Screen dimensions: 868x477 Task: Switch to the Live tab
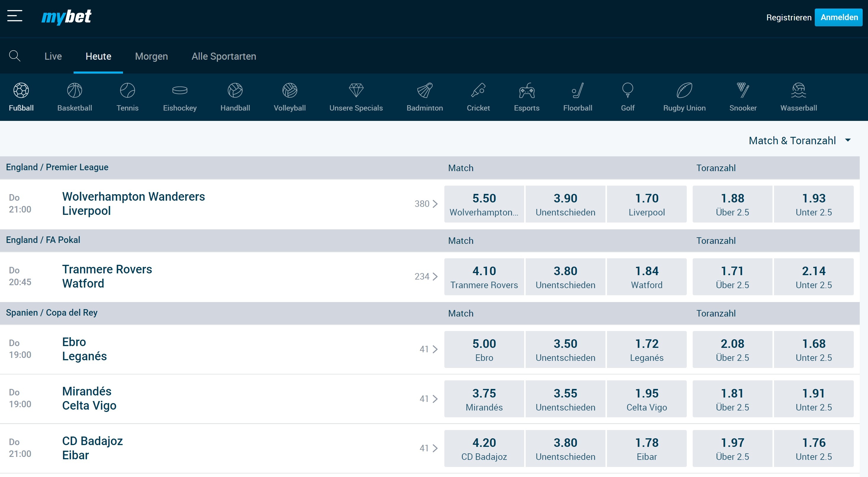click(53, 56)
